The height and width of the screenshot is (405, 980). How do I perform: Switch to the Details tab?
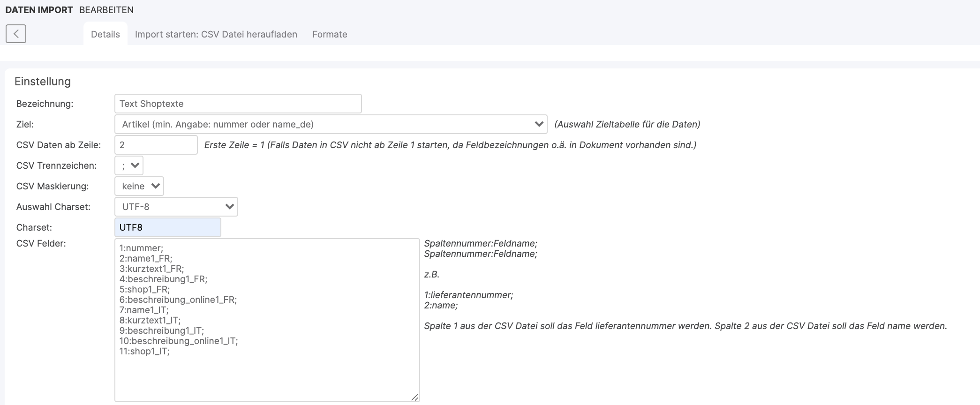tap(105, 34)
